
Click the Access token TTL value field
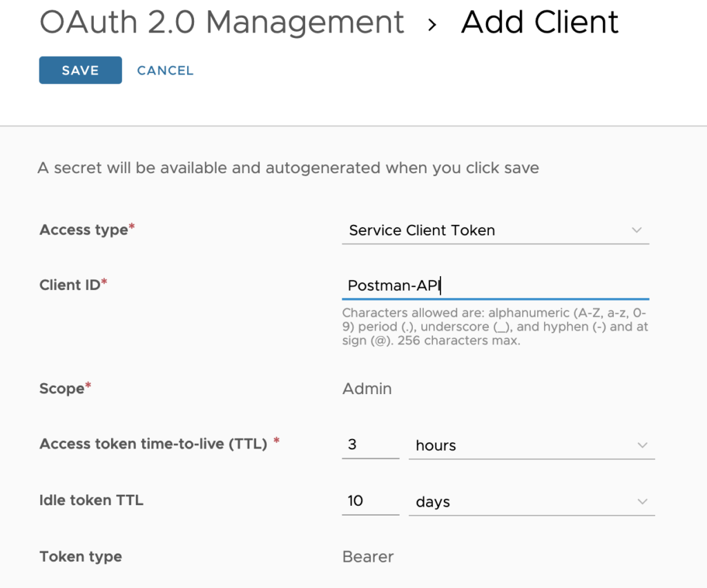point(371,445)
